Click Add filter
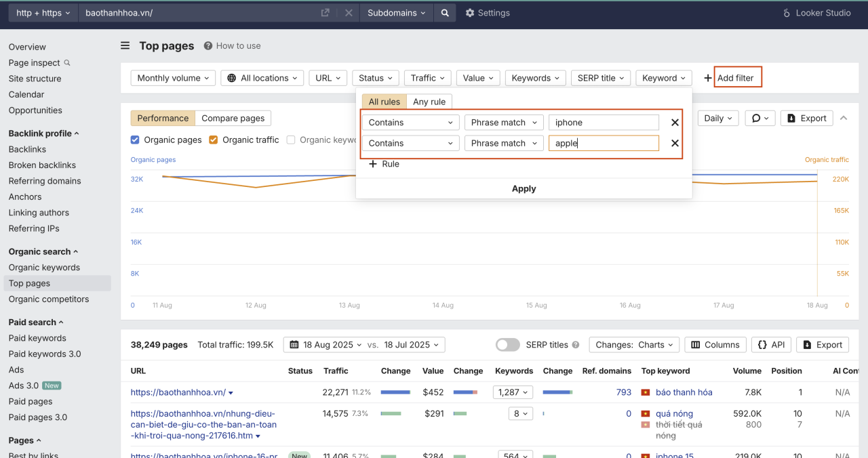 [735, 78]
